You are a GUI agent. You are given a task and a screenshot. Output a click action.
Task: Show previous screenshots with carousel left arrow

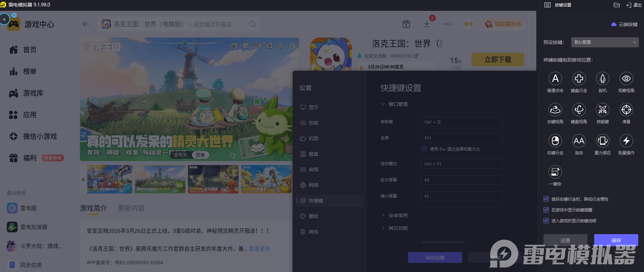(x=83, y=180)
